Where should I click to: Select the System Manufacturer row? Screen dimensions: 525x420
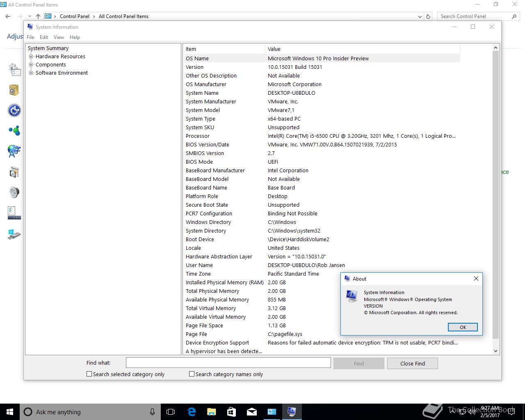pos(322,101)
